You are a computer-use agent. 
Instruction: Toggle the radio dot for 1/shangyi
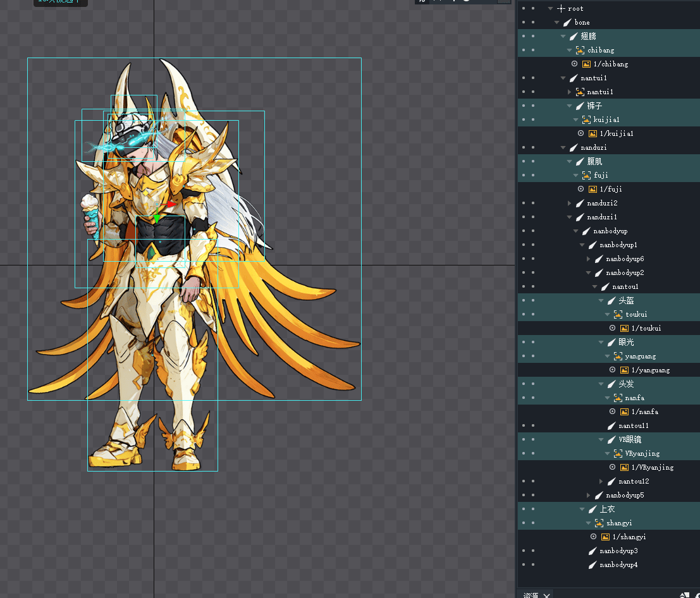593,537
